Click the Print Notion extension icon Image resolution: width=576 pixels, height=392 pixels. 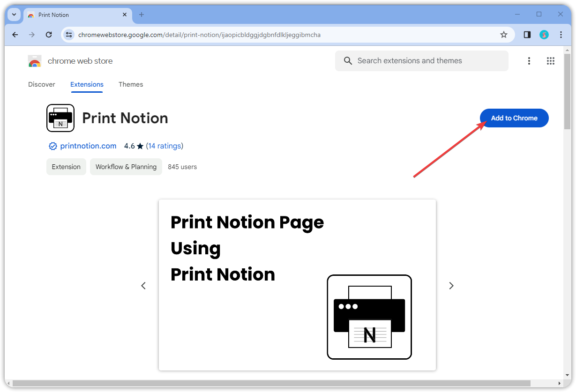click(x=60, y=118)
